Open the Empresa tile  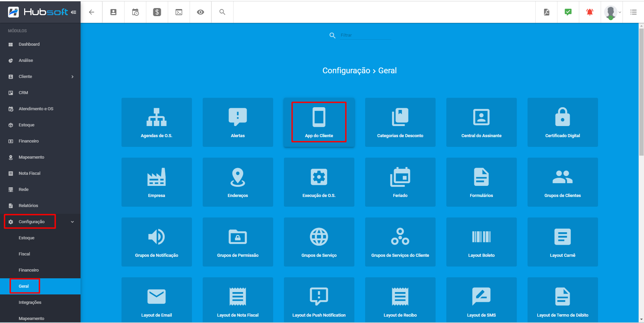(156, 182)
